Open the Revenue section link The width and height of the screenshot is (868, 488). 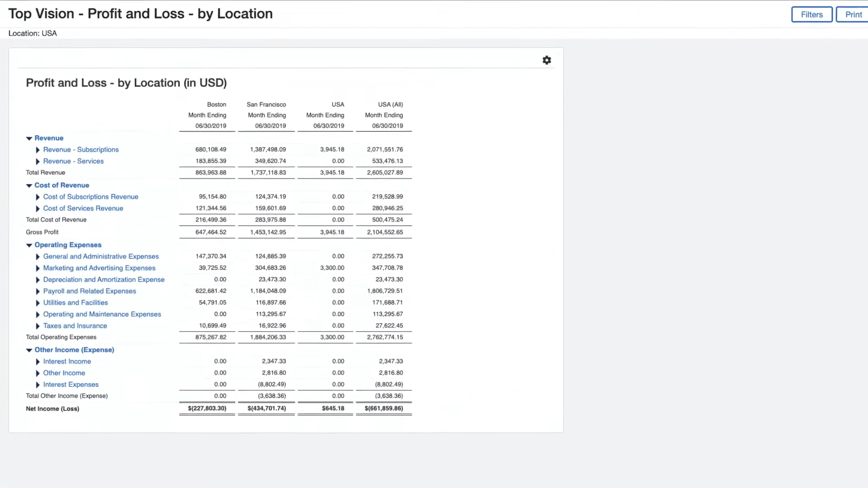(49, 138)
